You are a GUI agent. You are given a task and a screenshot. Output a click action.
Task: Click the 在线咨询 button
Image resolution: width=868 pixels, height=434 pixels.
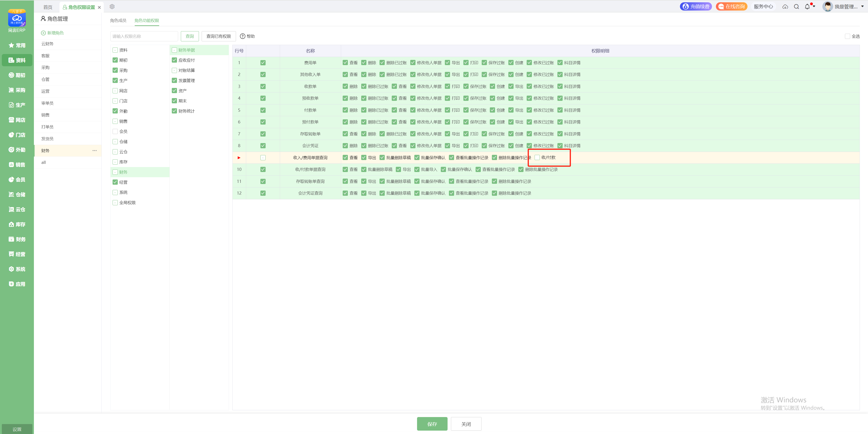coord(731,6)
